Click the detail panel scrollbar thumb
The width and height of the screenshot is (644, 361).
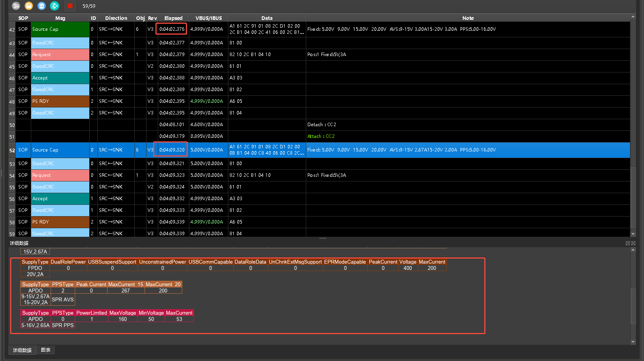point(633,306)
